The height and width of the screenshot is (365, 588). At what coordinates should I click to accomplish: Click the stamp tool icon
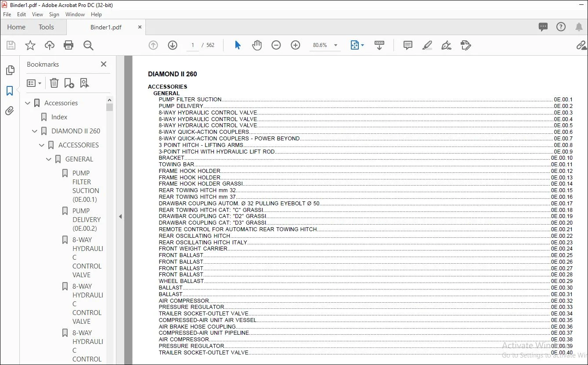click(x=466, y=45)
